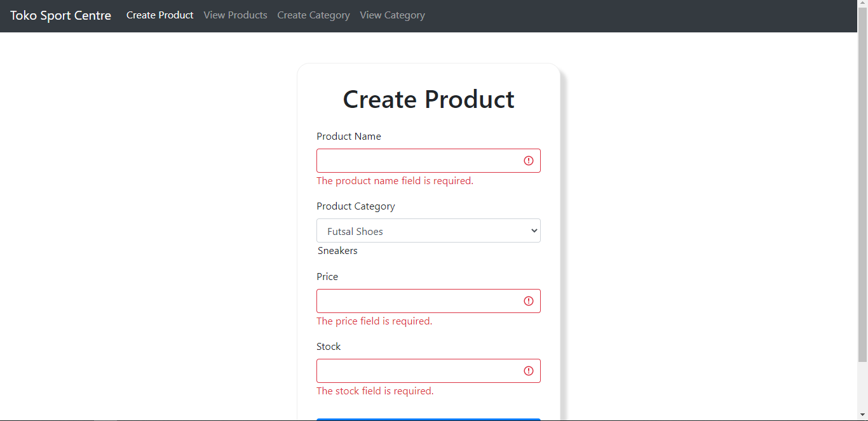Open the Create Category page

313,15
